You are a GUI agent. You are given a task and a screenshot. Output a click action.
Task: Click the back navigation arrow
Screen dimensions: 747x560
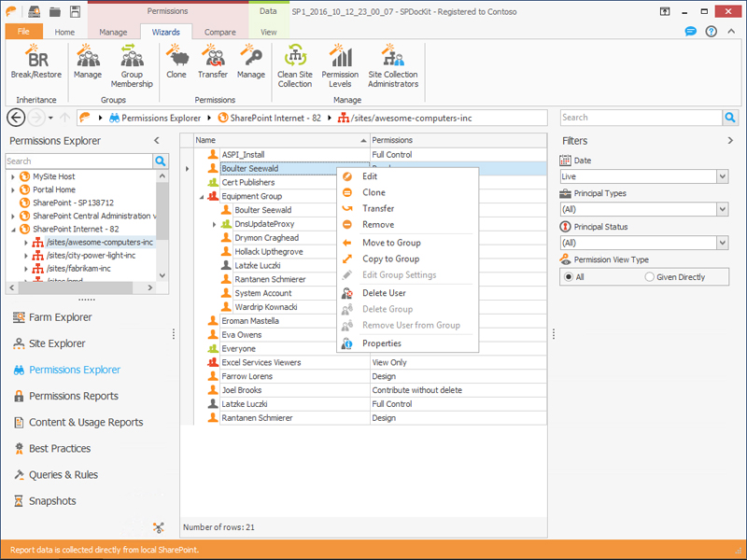click(16, 118)
